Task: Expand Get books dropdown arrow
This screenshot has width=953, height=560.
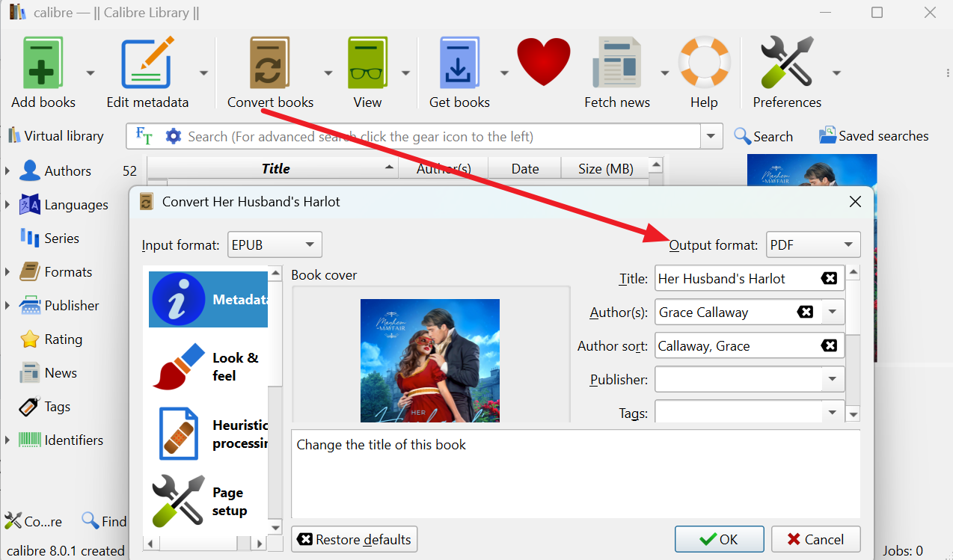Action: [x=504, y=73]
